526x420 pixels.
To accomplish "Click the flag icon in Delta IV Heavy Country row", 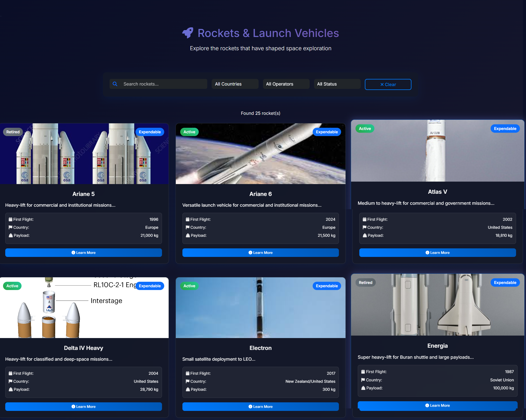I will (x=10, y=381).
